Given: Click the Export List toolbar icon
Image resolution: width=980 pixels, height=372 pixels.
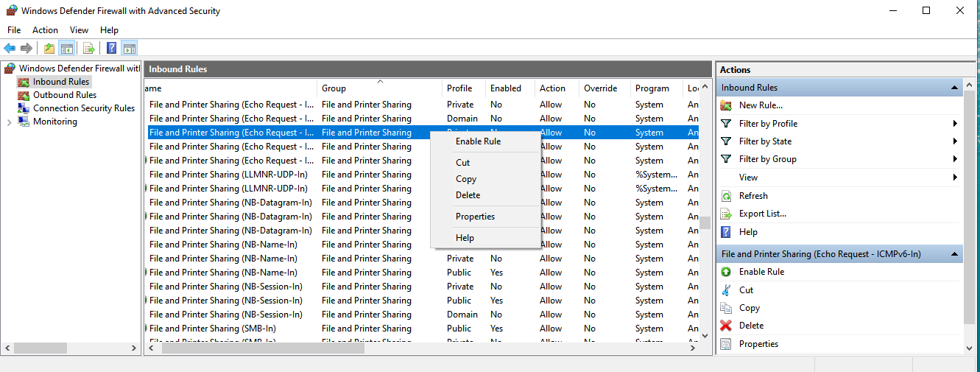Looking at the screenshot, I should [89, 49].
